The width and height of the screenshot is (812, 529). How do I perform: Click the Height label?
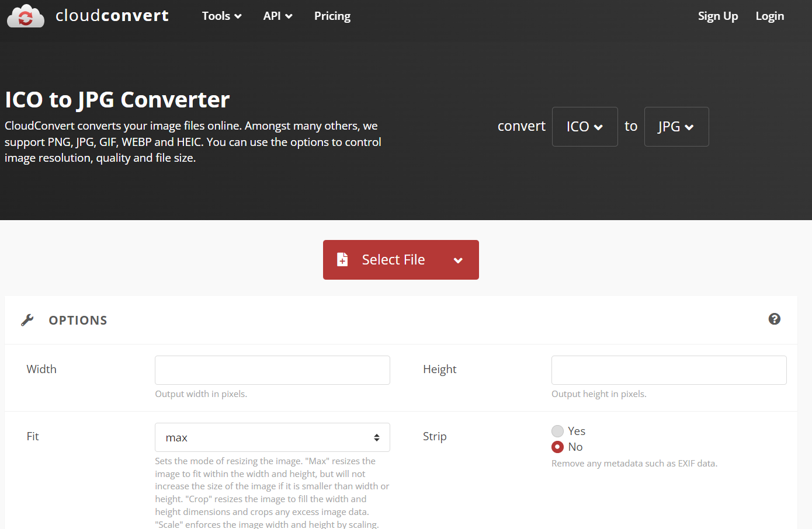440,369
